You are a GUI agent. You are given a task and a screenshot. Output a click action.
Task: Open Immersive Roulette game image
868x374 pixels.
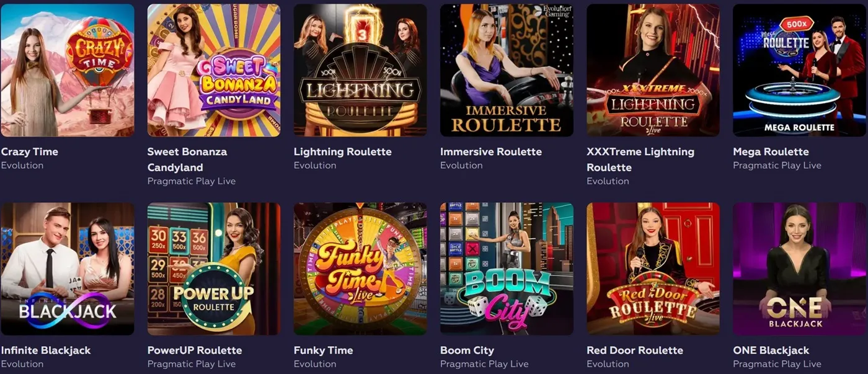pyautogui.click(x=507, y=70)
